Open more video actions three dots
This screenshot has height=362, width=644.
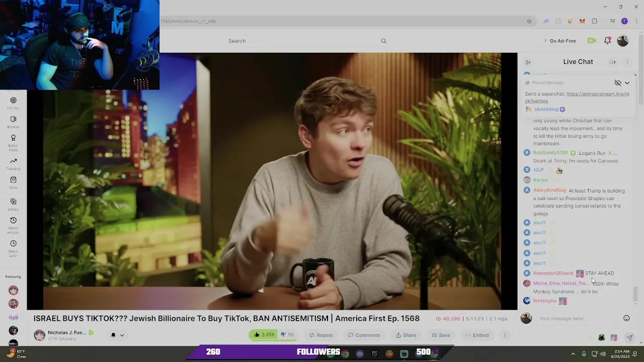505,335
